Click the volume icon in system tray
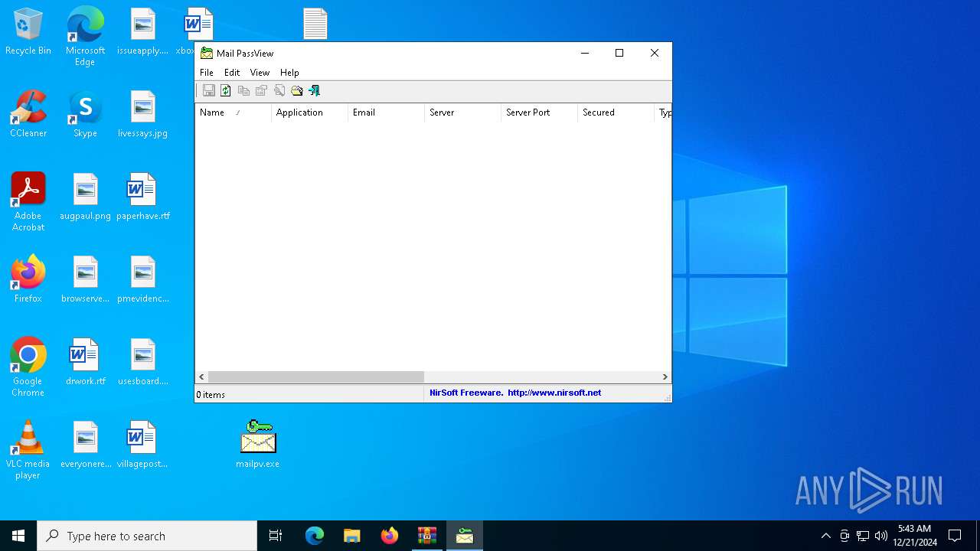The width and height of the screenshot is (980, 551). click(x=881, y=536)
